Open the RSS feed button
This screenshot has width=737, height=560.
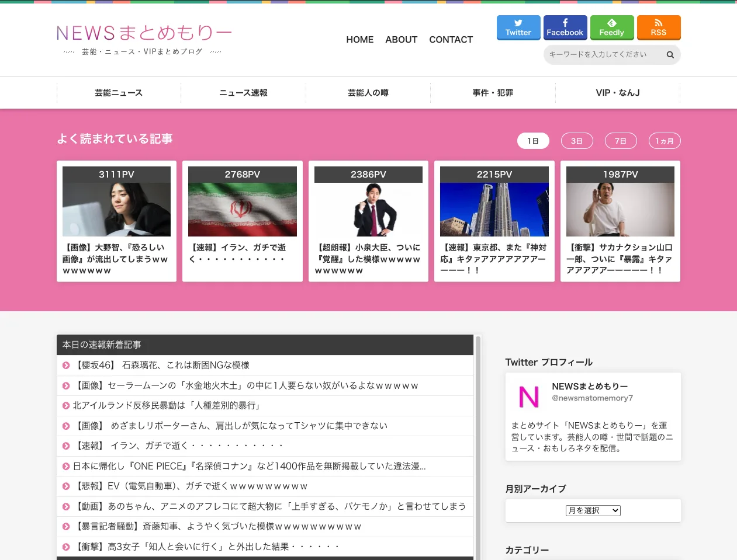[659, 27]
